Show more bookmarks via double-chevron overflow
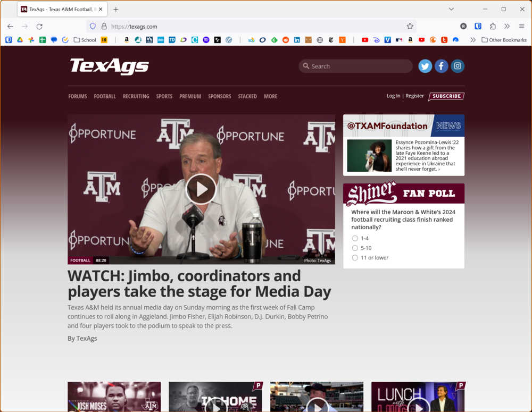Image resolution: width=532 pixels, height=412 pixels. point(472,40)
